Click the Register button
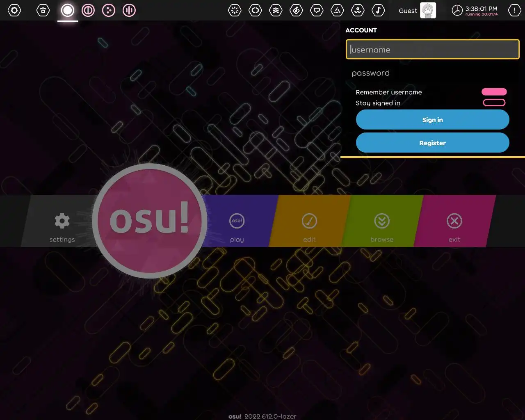The height and width of the screenshot is (420, 525). pyautogui.click(x=432, y=143)
